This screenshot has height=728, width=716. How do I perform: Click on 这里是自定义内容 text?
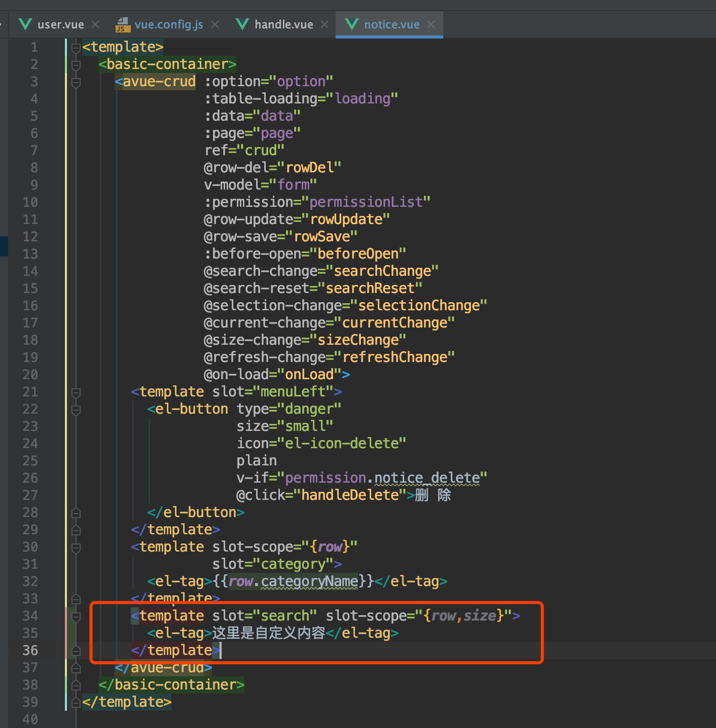click(269, 633)
